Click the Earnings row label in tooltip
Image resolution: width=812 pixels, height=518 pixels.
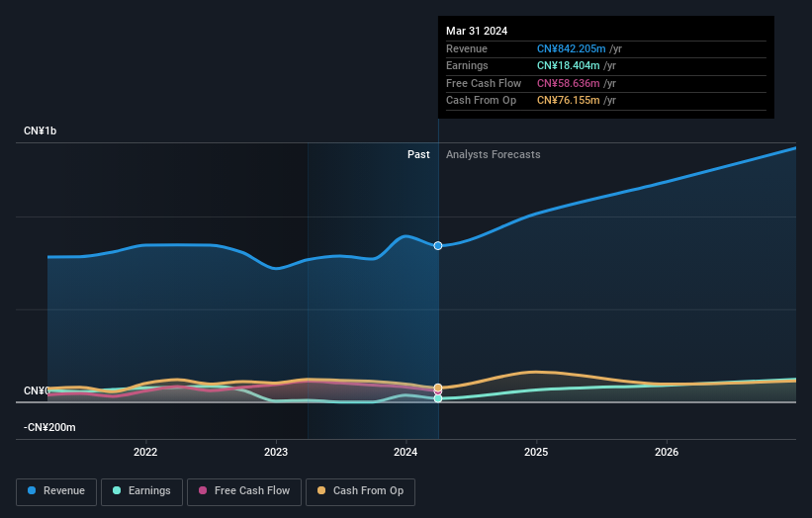tap(467, 65)
